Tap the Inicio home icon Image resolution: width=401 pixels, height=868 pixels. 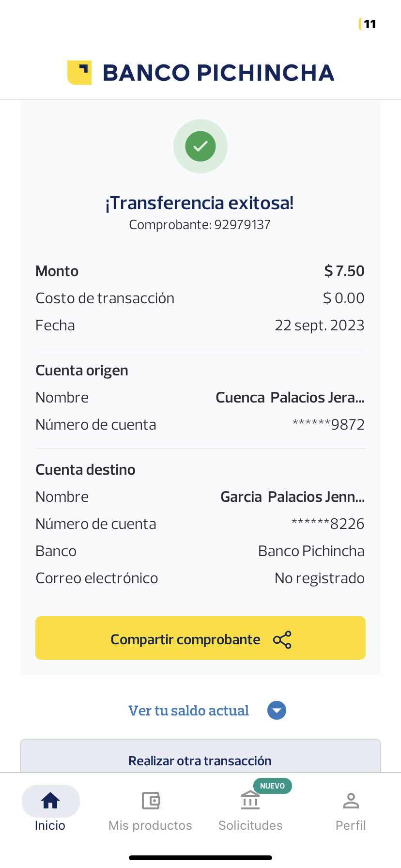[50, 801]
